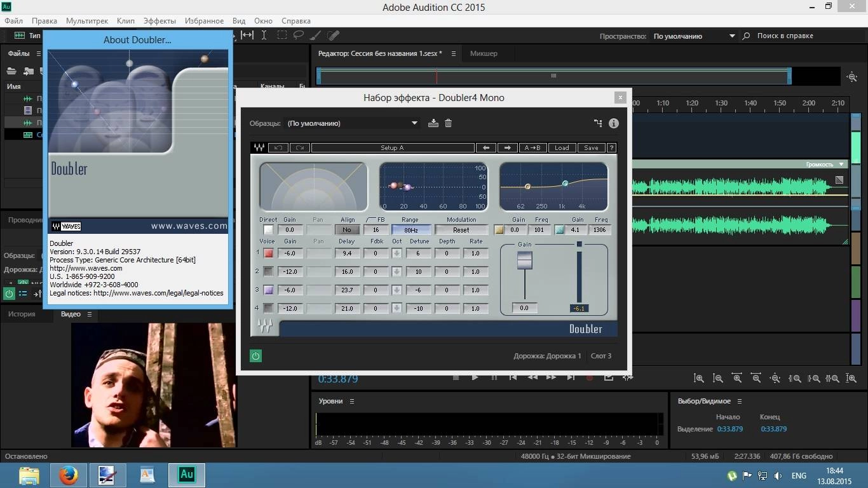Click the voice 1 Delay value field 9.4

point(347,253)
